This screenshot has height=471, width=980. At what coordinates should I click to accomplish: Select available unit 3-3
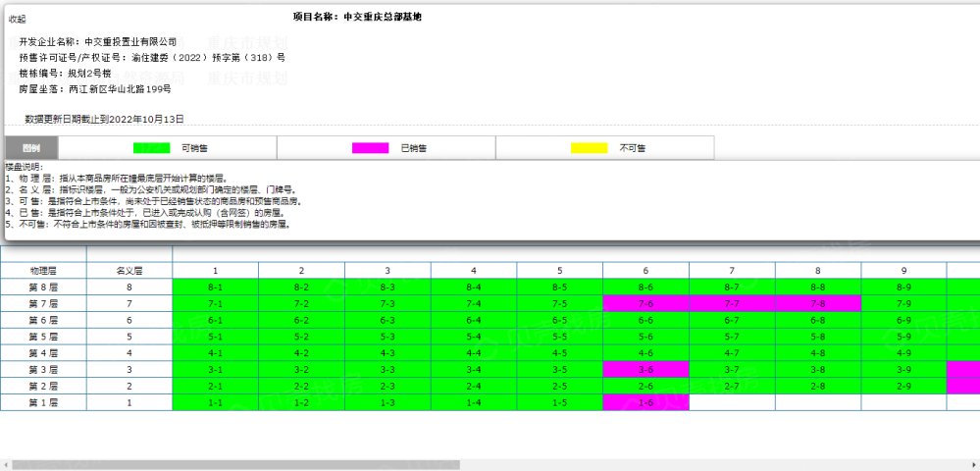coord(387,369)
